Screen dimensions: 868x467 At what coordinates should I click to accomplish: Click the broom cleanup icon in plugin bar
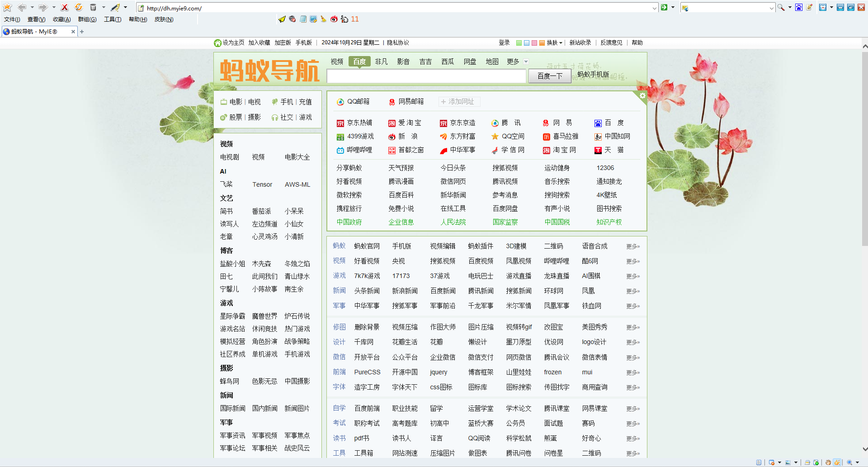pos(323,19)
